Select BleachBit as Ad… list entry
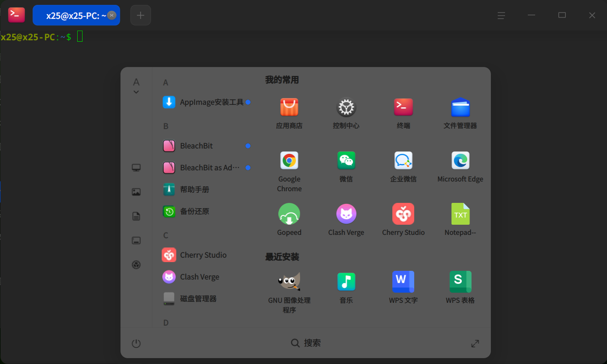This screenshot has height=364, width=607. tap(206, 167)
